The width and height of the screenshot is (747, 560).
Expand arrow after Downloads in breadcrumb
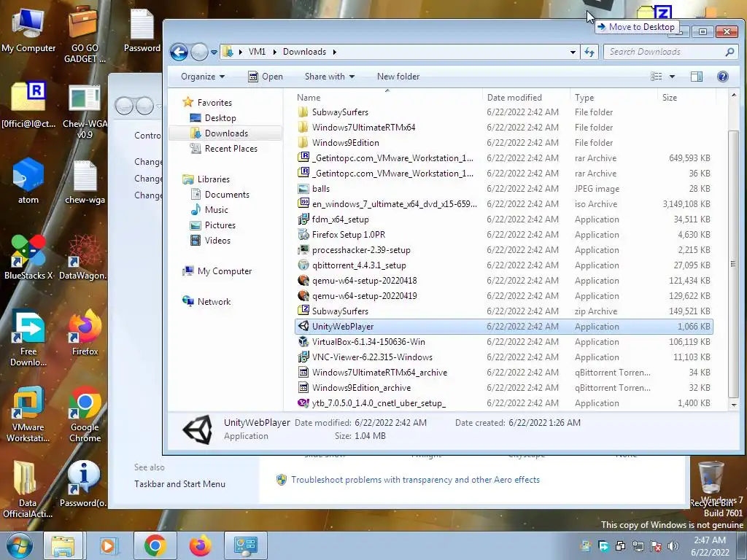pyautogui.click(x=334, y=52)
